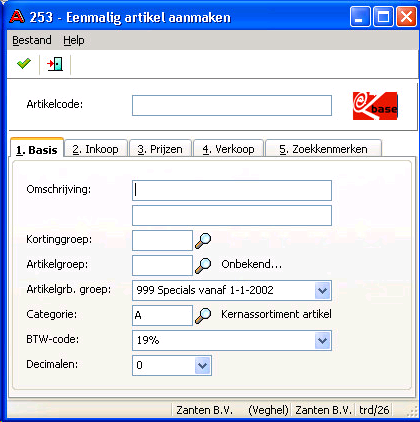
Task: Open Categorie lookup magnifier
Action: point(203,315)
